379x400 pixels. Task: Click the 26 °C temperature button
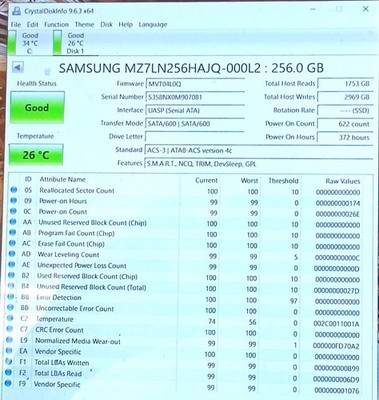(x=36, y=155)
